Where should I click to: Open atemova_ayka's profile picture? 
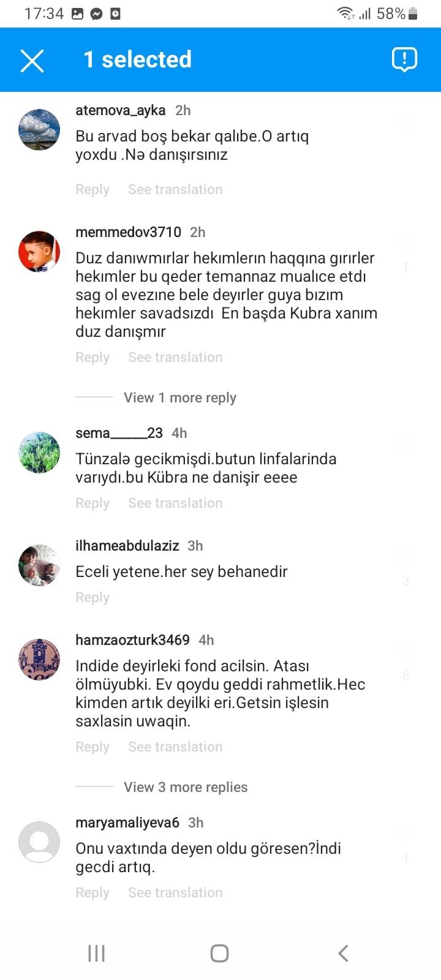39,130
